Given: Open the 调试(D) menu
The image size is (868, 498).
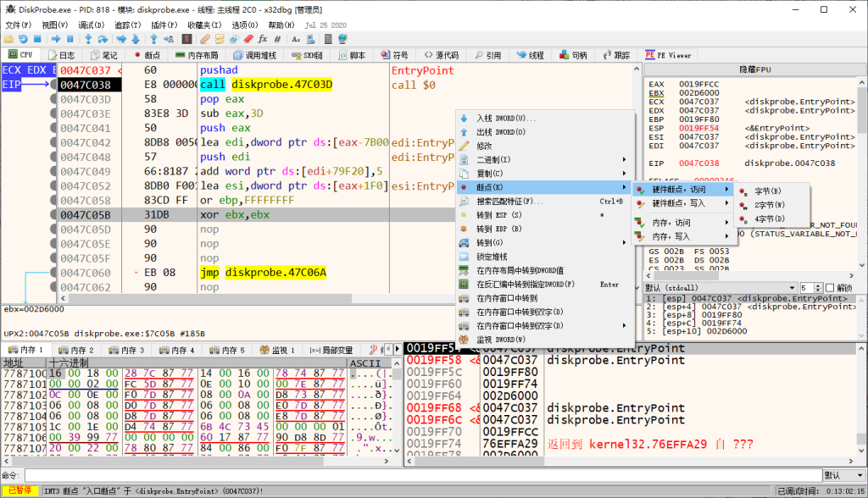Looking at the screenshot, I should (x=92, y=25).
